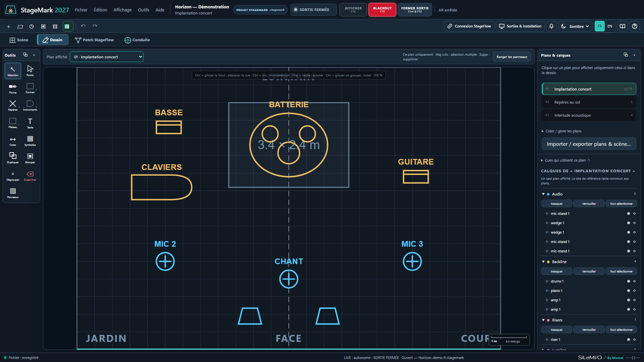Click the Dégrouper tool
The width and height of the screenshot is (644, 362).
(13, 176)
